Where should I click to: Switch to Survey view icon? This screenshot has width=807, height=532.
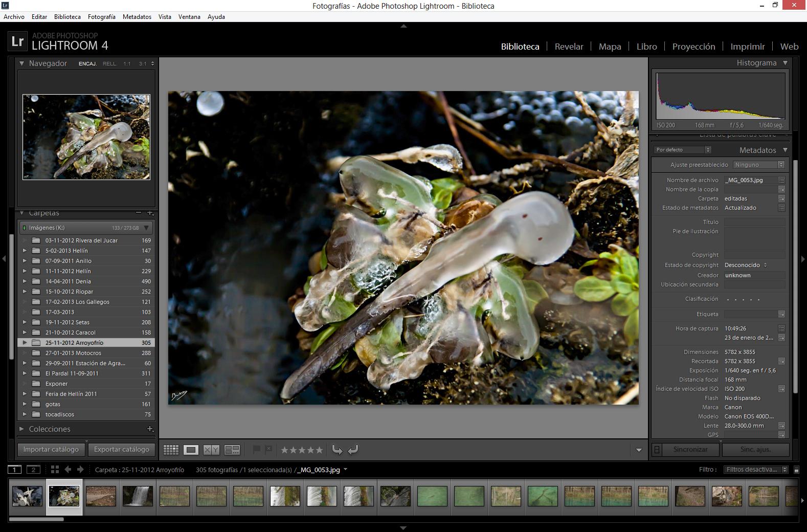point(232,450)
